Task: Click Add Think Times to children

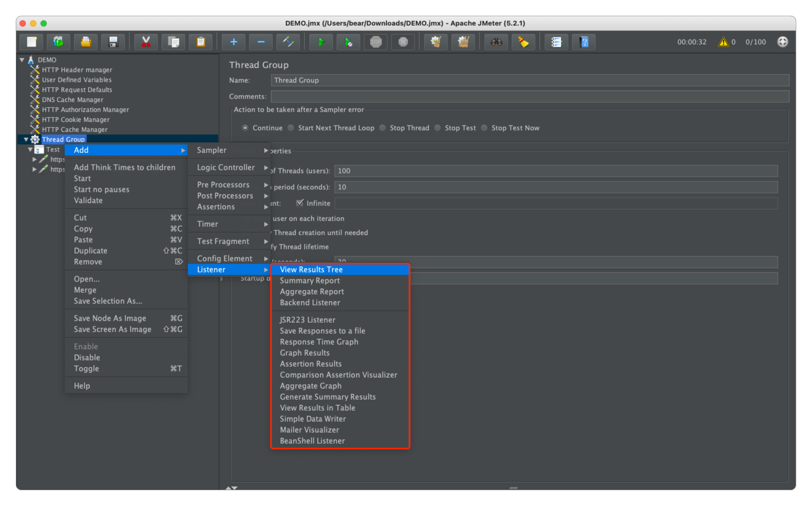Action: coord(126,168)
